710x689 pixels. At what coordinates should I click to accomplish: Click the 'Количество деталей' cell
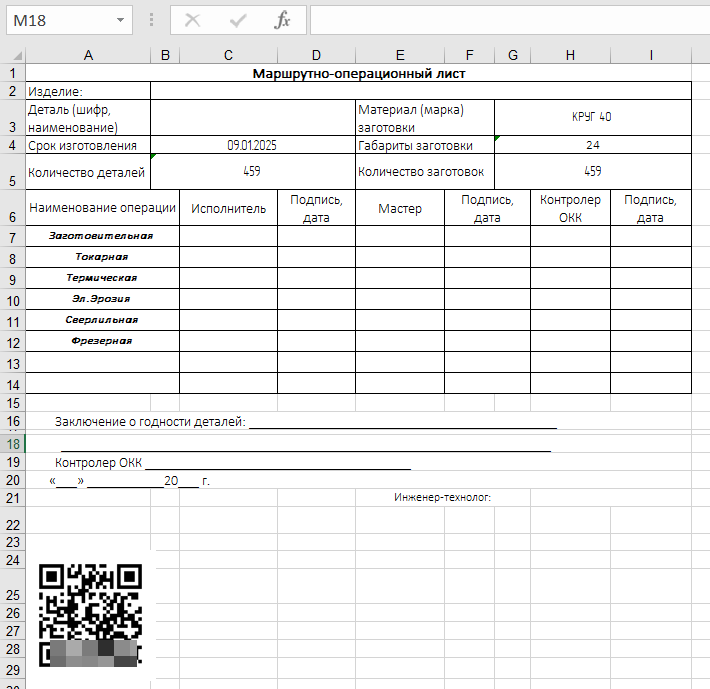88,172
